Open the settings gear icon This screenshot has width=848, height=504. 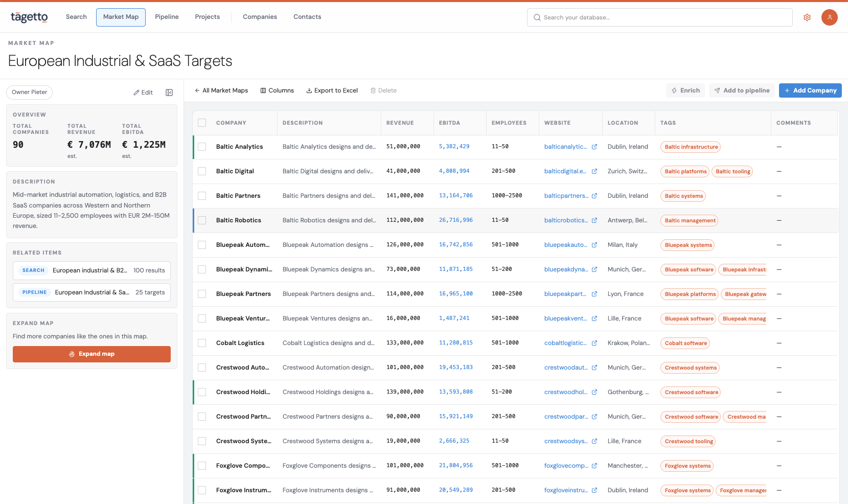point(807,17)
